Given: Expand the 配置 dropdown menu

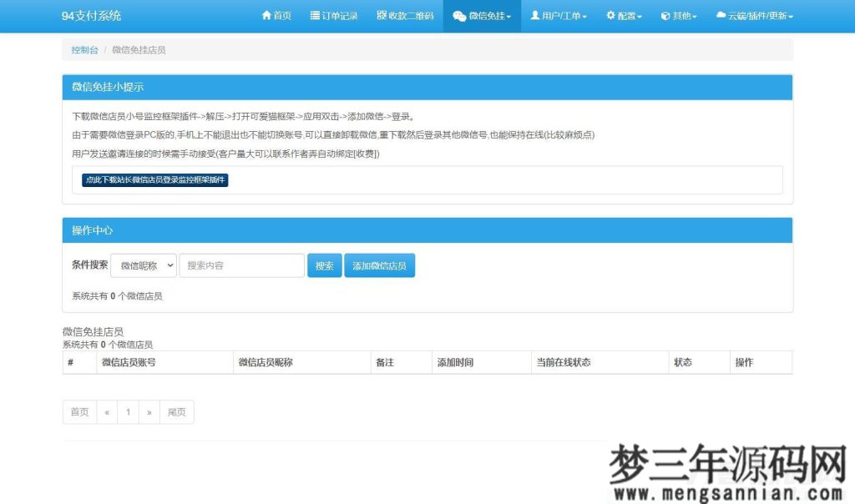Looking at the screenshot, I should tap(624, 15).
